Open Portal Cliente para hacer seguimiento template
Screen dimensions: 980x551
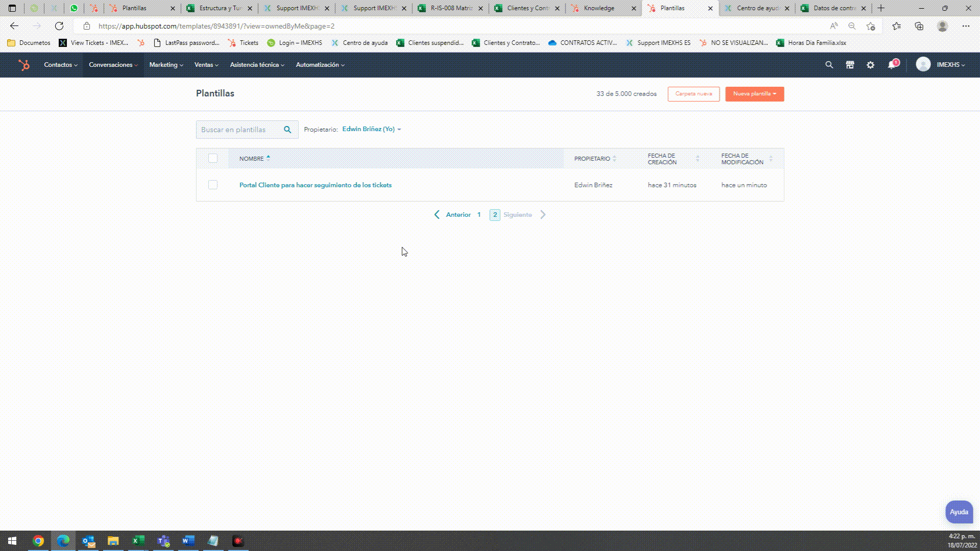tap(315, 185)
